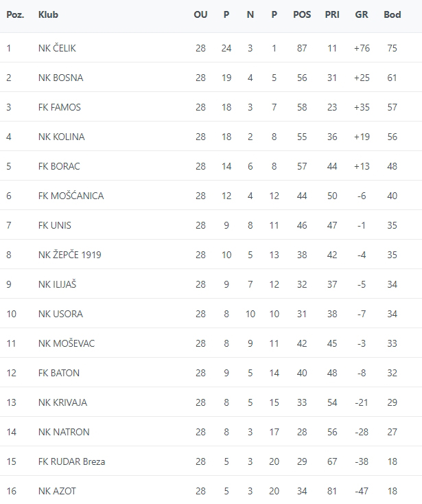422x504 pixels.
Task: Select FK BATON club name
Action: click(58, 373)
